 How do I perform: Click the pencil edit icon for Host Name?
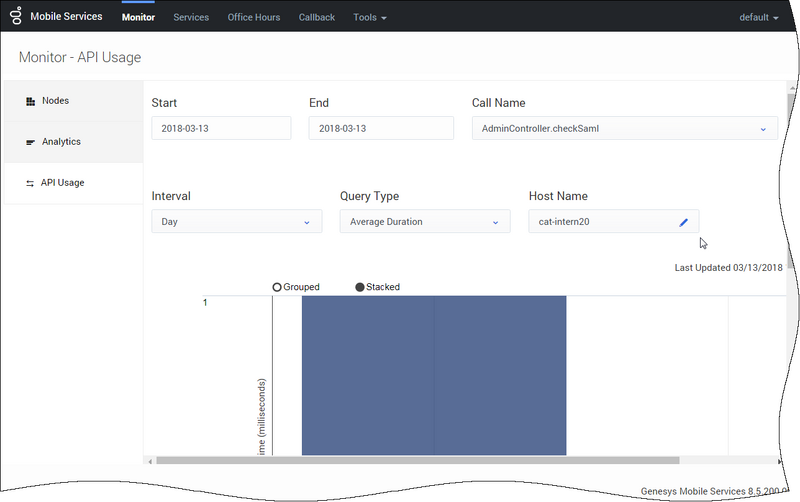pyautogui.click(x=684, y=222)
